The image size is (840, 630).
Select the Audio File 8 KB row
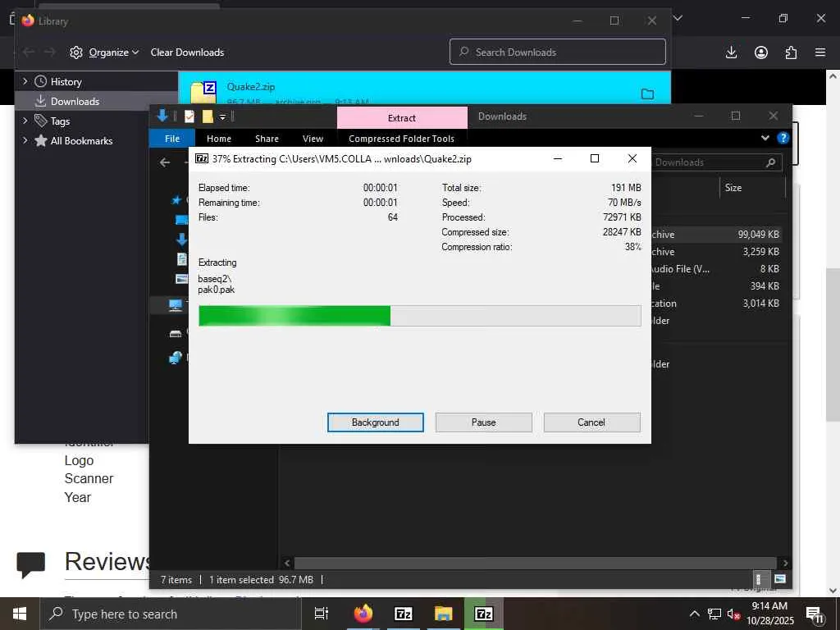tap(715, 268)
